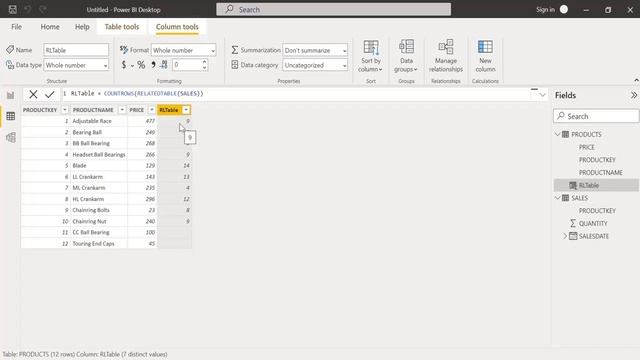
Task: Switch to the Table tools tab
Action: [122, 27]
